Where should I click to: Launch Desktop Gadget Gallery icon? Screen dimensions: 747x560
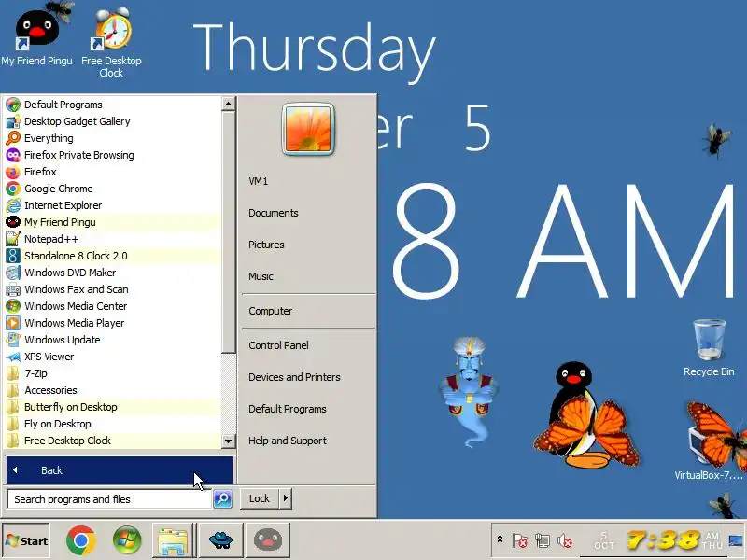click(13, 121)
